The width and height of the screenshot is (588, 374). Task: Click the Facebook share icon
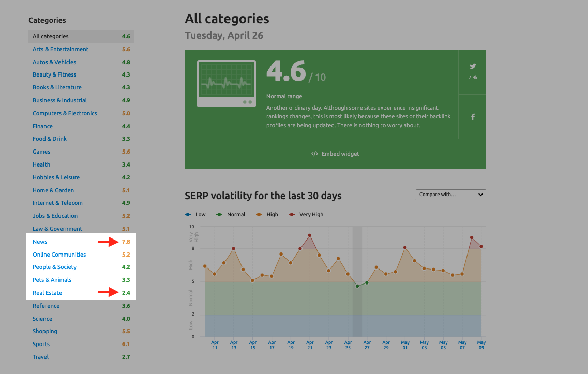click(472, 117)
